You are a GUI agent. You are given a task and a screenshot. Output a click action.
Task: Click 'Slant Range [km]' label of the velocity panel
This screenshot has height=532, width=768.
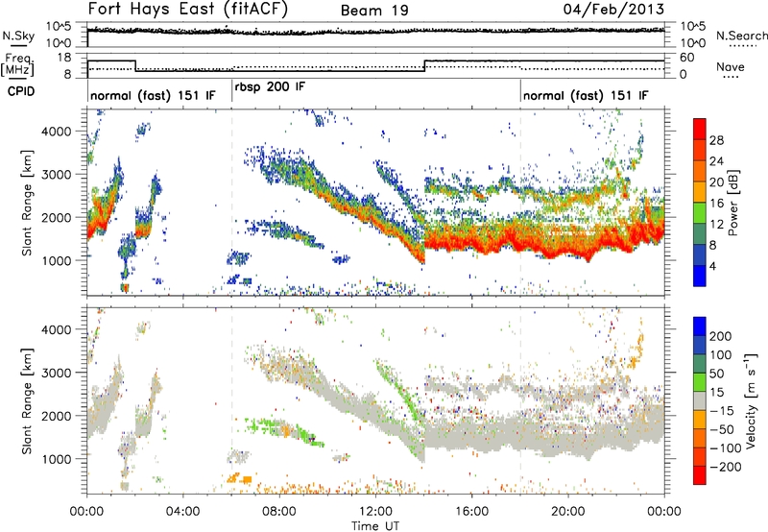[27, 400]
